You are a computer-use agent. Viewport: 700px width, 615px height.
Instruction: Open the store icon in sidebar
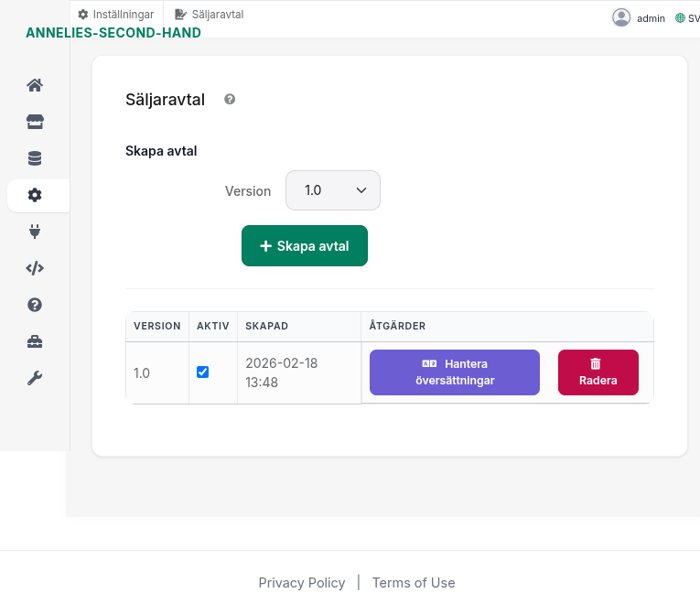click(35, 122)
